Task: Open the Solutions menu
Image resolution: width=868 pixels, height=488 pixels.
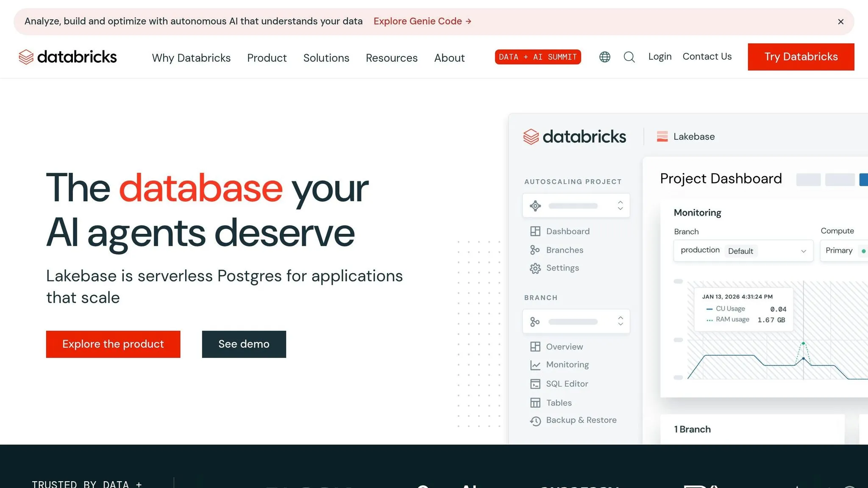Action: (326, 58)
